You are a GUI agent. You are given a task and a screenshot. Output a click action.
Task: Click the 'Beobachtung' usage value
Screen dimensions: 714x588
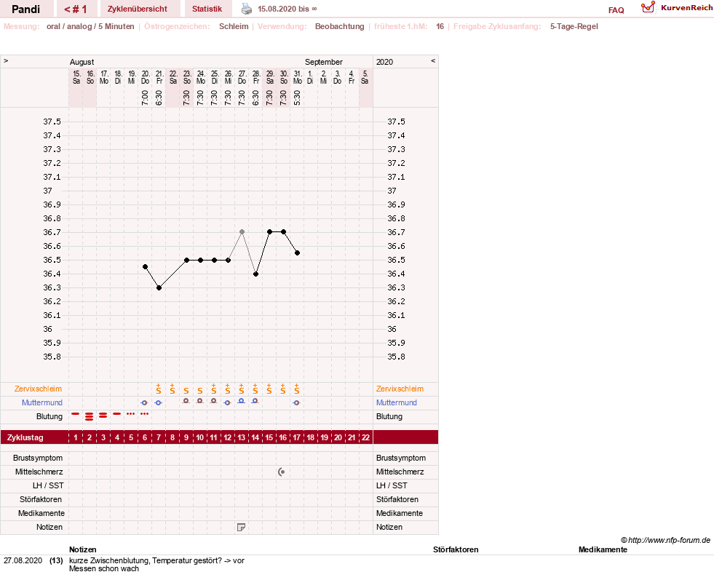click(340, 26)
